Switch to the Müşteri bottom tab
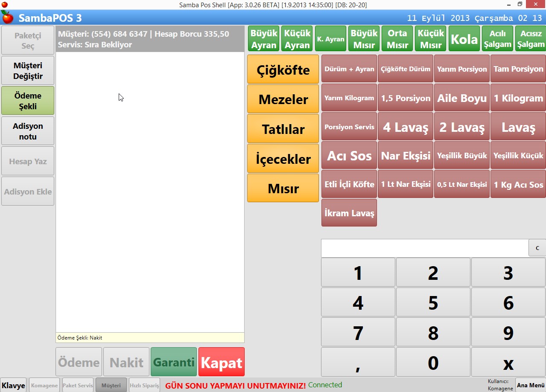546x392 pixels. pyautogui.click(x=111, y=385)
